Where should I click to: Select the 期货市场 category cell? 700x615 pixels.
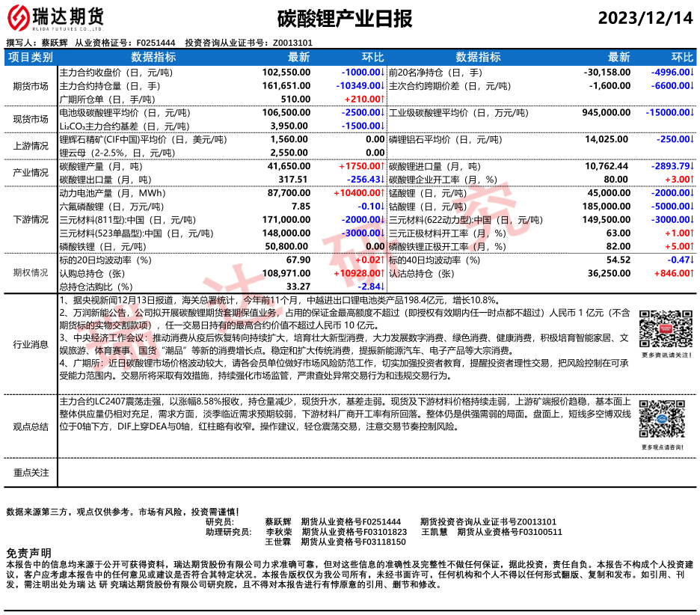[x=31, y=86]
